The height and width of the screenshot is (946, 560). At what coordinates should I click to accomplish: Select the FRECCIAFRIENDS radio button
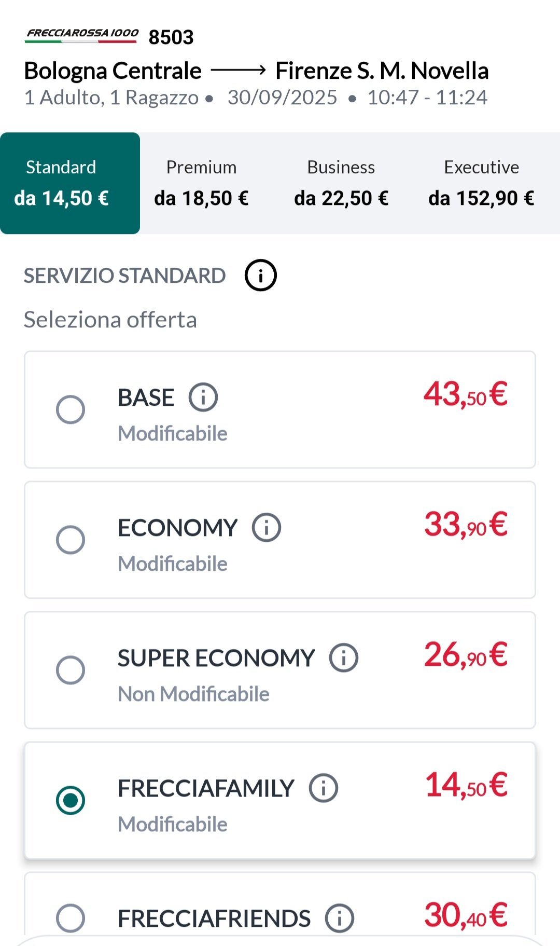(x=71, y=918)
